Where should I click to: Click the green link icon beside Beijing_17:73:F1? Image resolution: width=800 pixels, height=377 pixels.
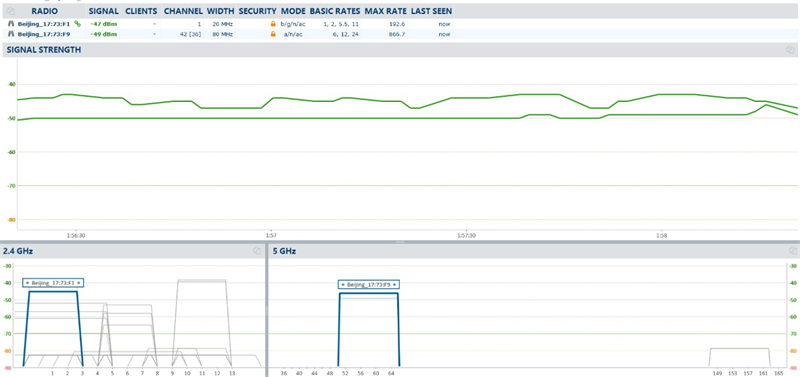click(x=77, y=23)
